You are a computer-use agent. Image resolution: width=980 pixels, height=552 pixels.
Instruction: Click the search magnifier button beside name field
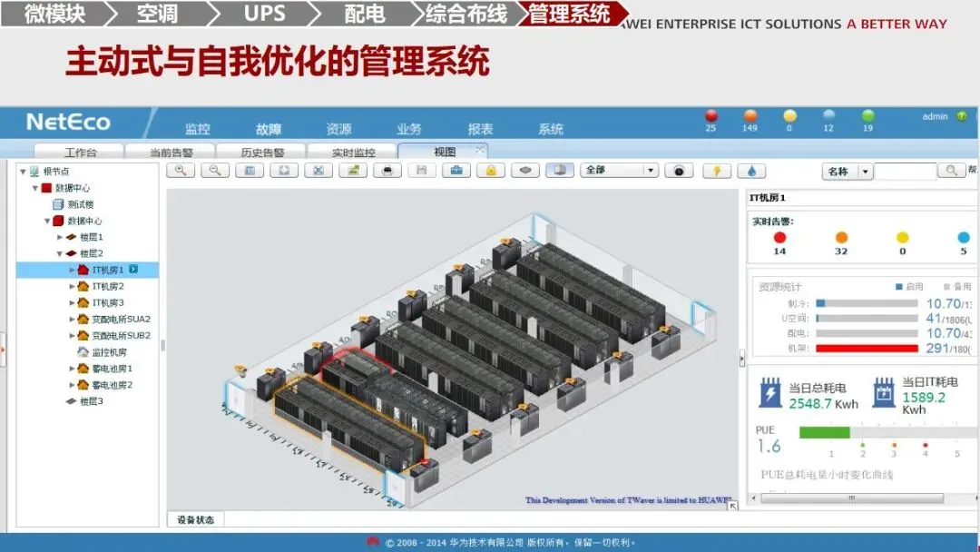pyautogui.click(x=951, y=171)
